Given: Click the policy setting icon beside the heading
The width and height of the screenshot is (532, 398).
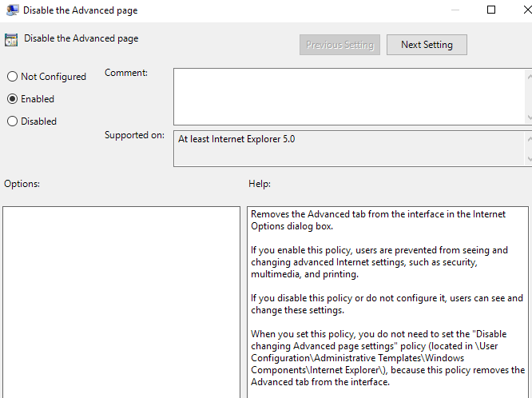Looking at the screenshot, I should tap(11, 39).
